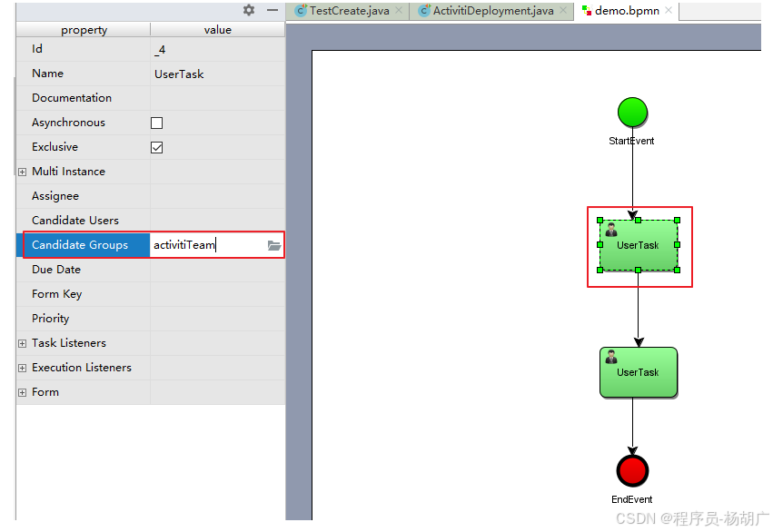This screenshot has height=532, width=773.
Task: Select the StartEvent circle in the diagram
Action: [x=632, y=113]
